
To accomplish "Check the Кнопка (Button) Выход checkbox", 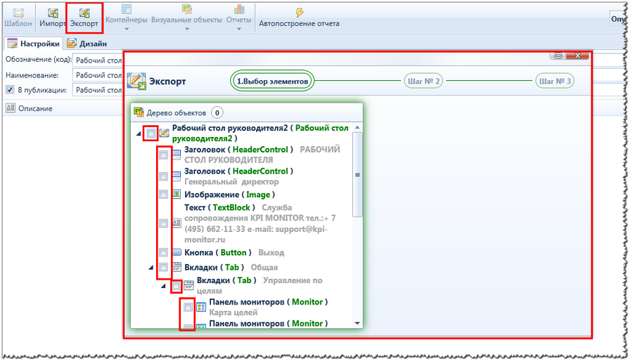I will tap(163, 252).
